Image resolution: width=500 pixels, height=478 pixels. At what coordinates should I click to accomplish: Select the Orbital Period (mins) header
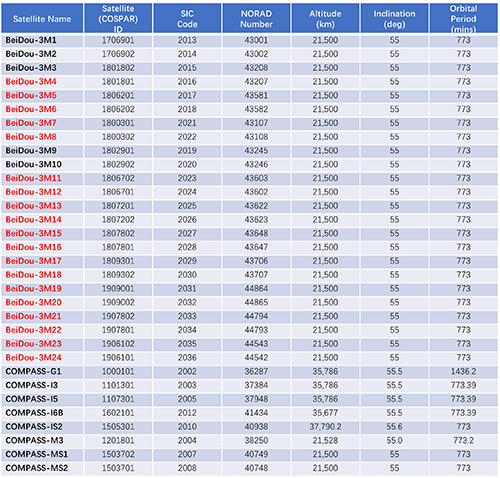pyautogui.click(x=464, y=19)
